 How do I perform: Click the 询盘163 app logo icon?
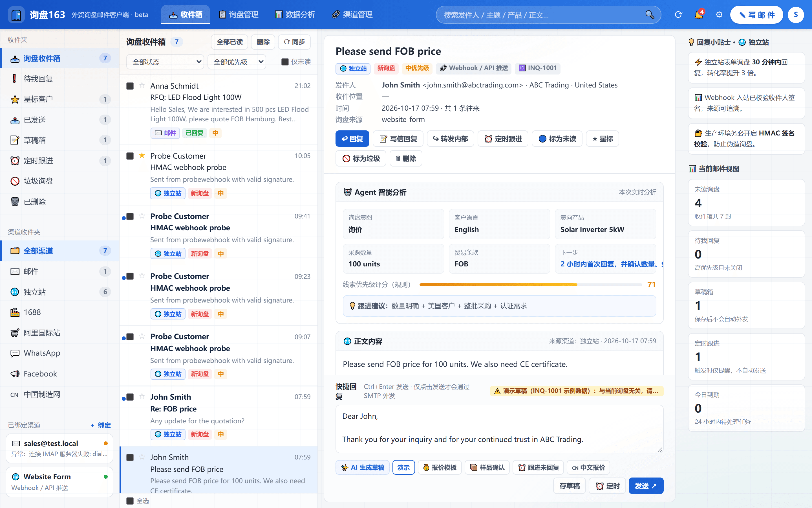16,15
